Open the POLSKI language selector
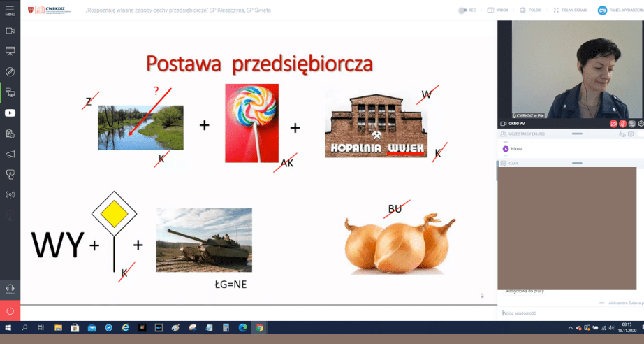The image size is (644, 344). coord(531,10)
